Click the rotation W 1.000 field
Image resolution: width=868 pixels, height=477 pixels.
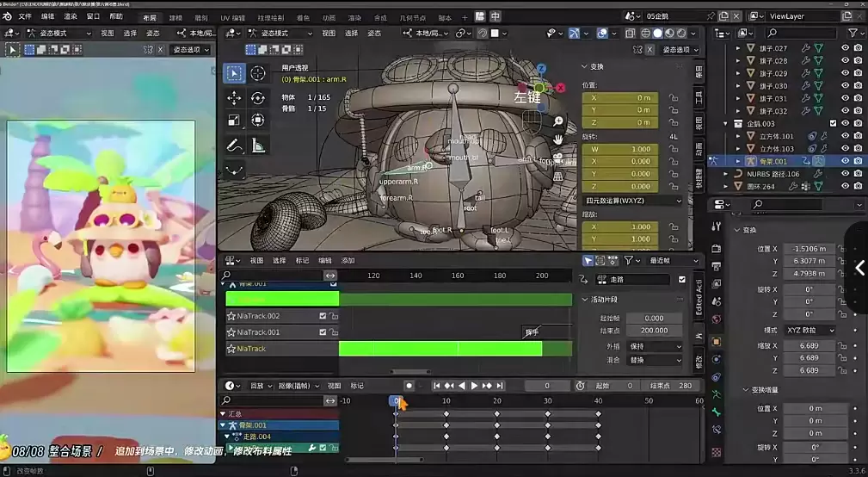click(x=620, y=149)
